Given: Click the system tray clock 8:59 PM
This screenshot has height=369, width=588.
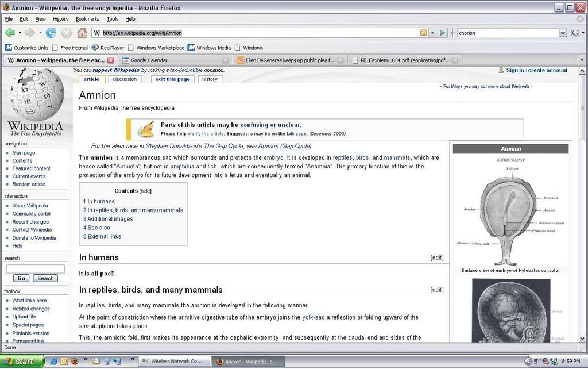Looking at the screenshot, I should click(x=571, y=361).
